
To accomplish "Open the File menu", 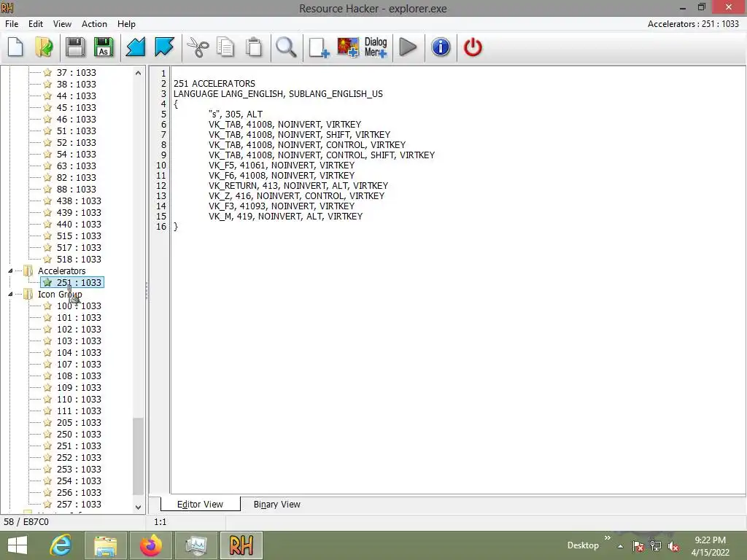I will [x=12, y=24].
